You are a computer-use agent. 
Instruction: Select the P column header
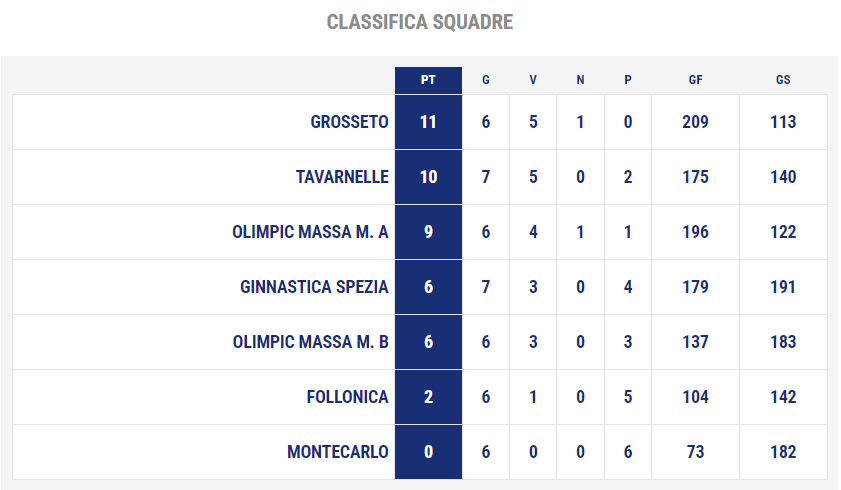coord(628,80)
